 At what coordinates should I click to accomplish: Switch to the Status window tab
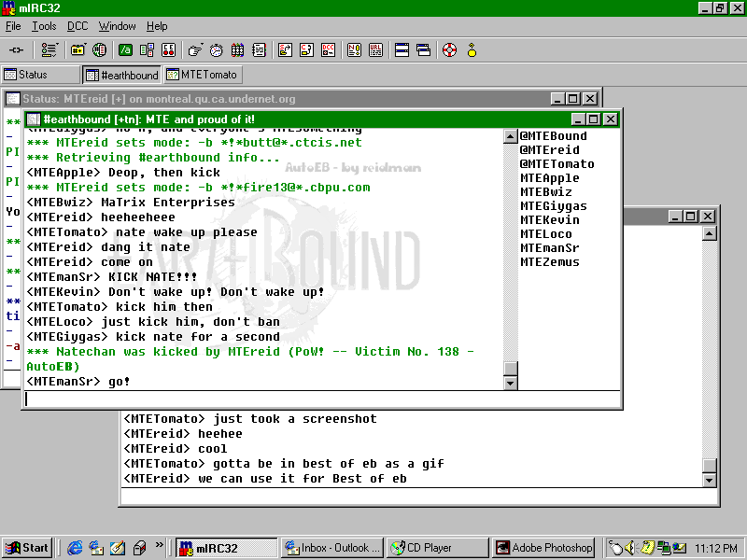[x=40, y=75]
